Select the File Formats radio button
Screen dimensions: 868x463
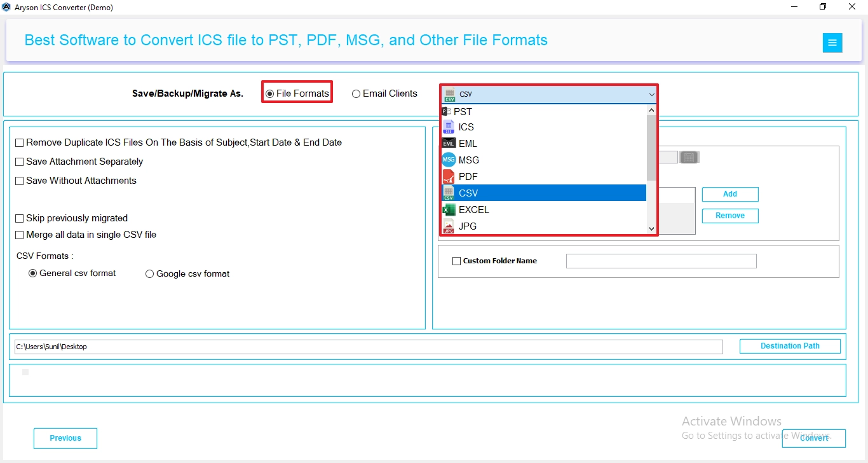tap(269, 93)
